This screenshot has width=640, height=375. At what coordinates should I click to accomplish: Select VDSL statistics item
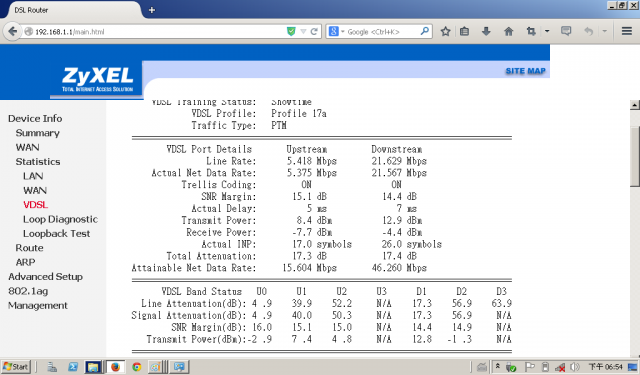(x=36, y=204)
